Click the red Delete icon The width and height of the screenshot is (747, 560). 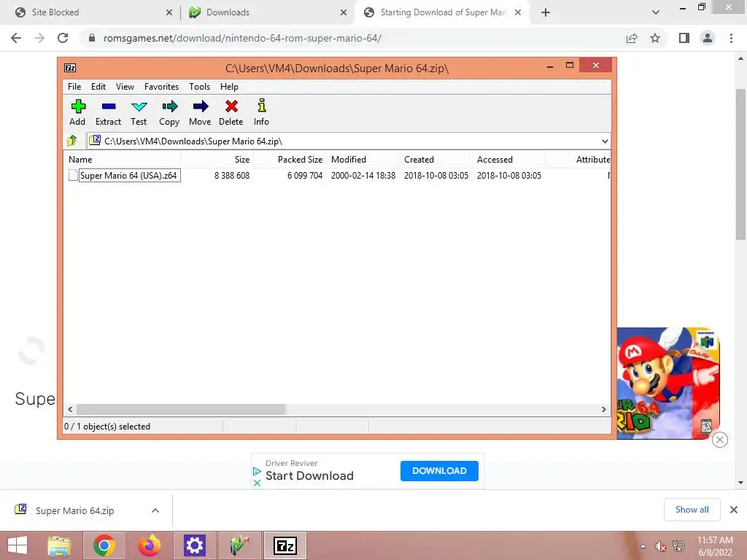coord(231,106)
